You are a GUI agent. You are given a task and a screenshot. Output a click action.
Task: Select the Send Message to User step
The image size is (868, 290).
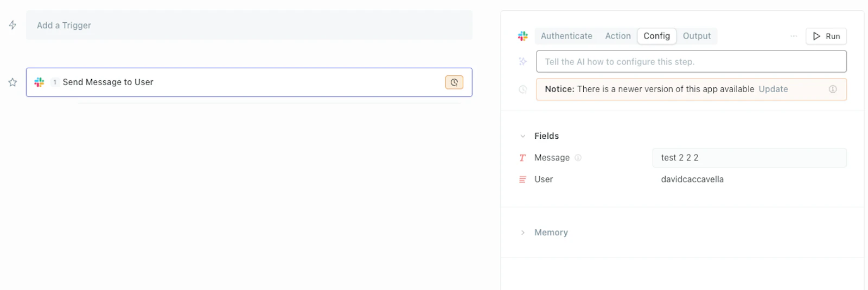[x=249, y=82]
